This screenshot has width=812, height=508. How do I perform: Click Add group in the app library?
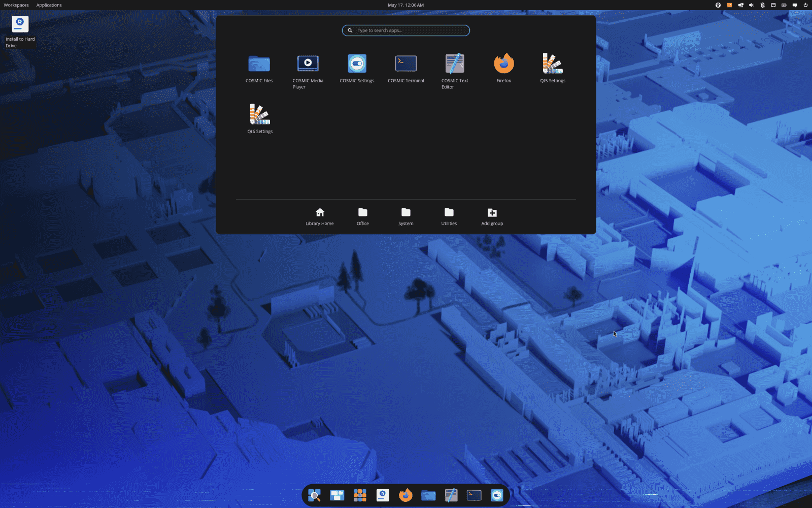[x=492, y=217]
